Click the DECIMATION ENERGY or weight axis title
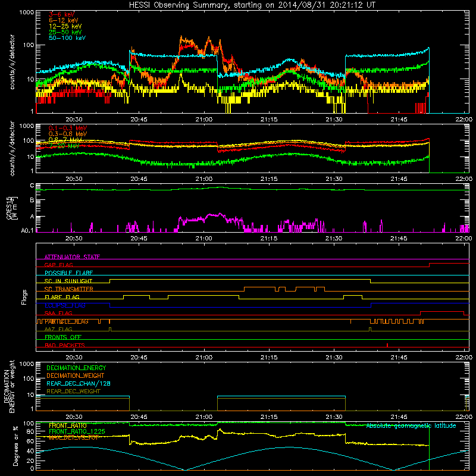 [x=9, y=386]
